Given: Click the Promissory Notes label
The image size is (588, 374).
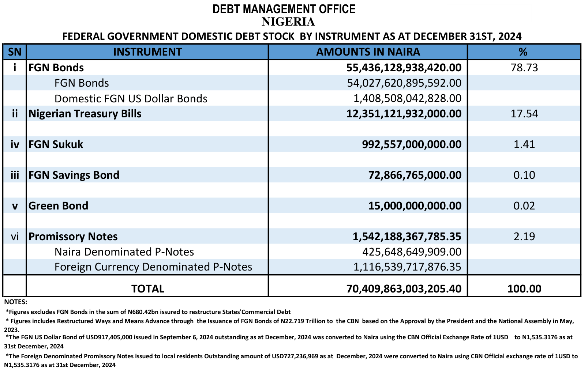Looking at the screenshot, I should (73, 237).
